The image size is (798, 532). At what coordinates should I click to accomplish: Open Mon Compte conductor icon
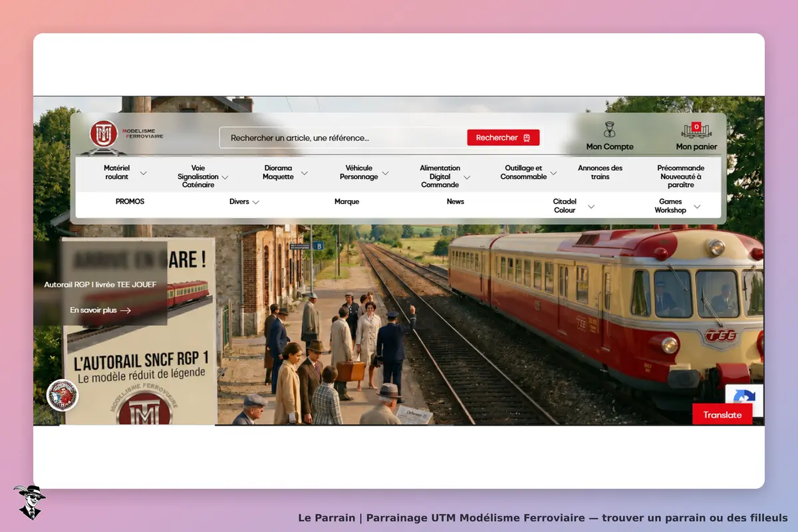point(609,130)
